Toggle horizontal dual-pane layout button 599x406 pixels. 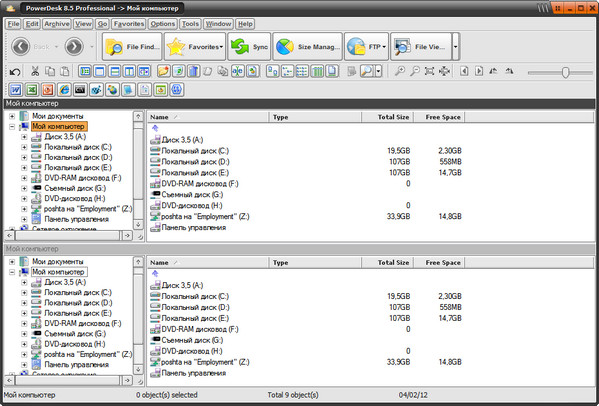click(x=115, y=71)
